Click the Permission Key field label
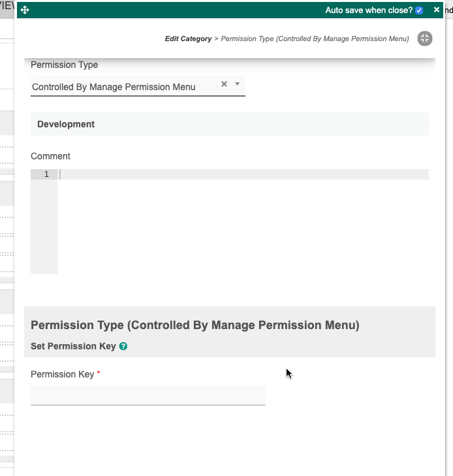Screen dimensions: 453x476 pos(63,374)
